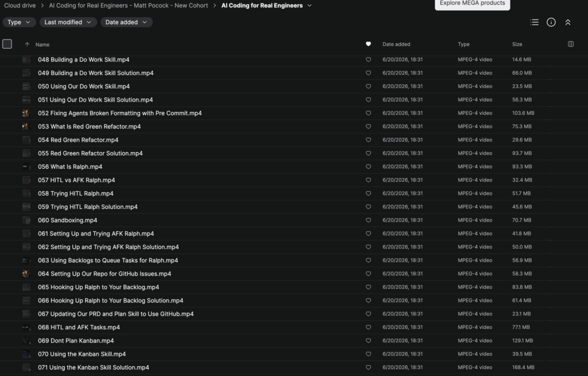Favourite 069 Dont Plan Kanban.mp4
This screenshot has width=588, height=376.
[368, 340]
